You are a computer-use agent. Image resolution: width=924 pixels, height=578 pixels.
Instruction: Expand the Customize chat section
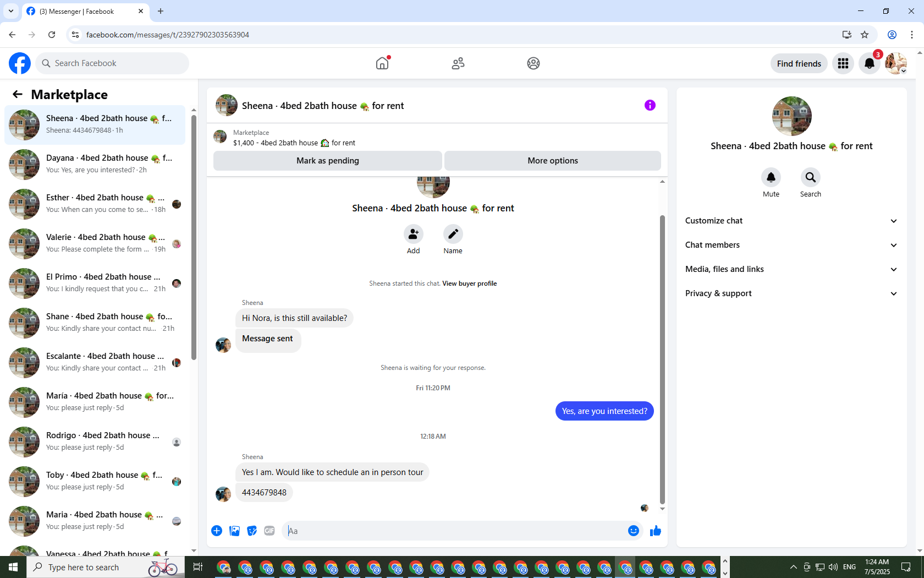click(x=791, y=221)
